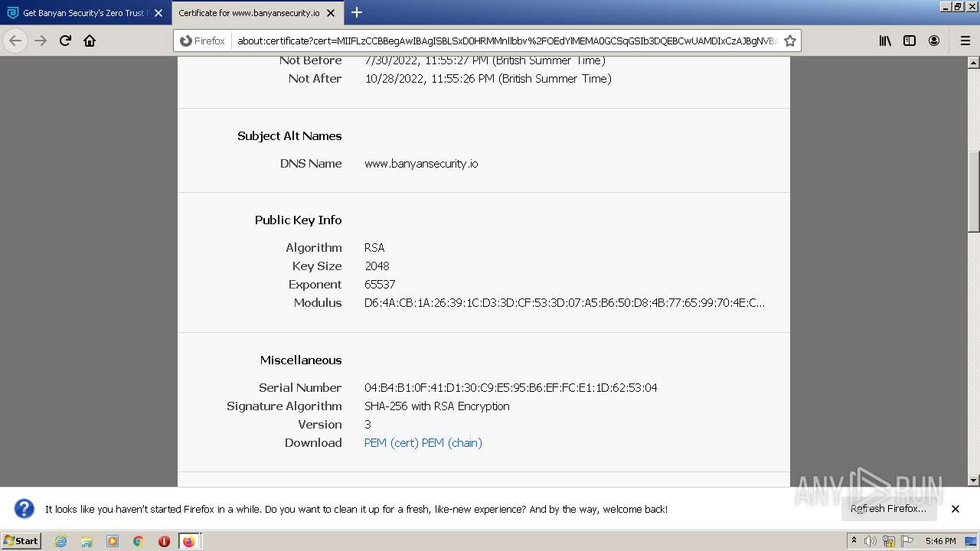Focus the about:certificate URL field
The image size is (980, 551).
click(507, 41)
